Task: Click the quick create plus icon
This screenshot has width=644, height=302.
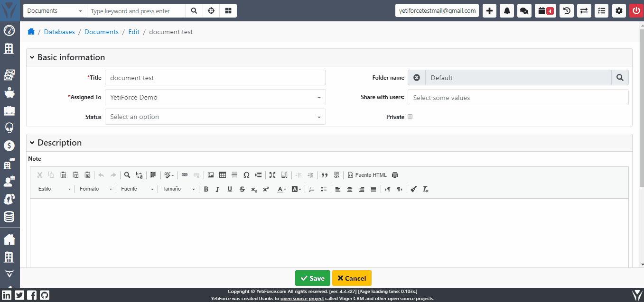Action: [490, 11]
